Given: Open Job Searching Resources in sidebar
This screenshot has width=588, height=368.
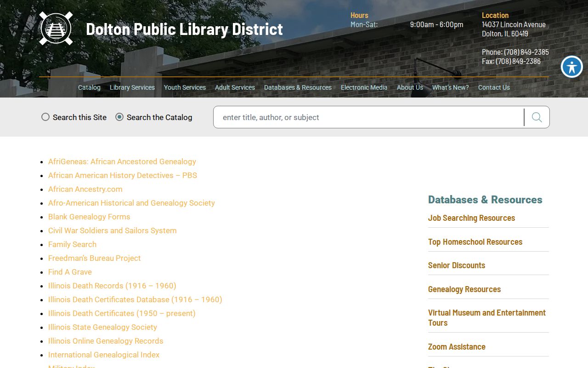Looking at the screenshot, I should (x=471, y=218).
